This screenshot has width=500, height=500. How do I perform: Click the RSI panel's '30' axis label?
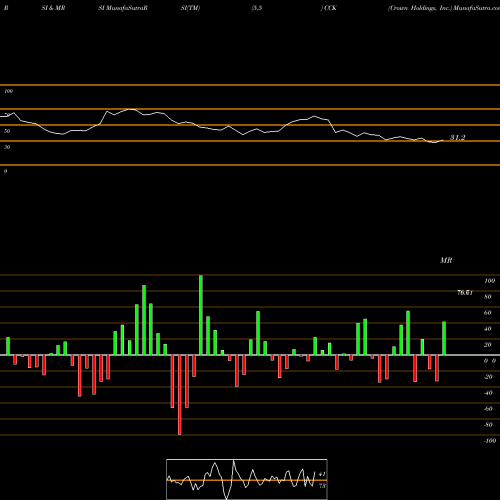tap(7, 147)
